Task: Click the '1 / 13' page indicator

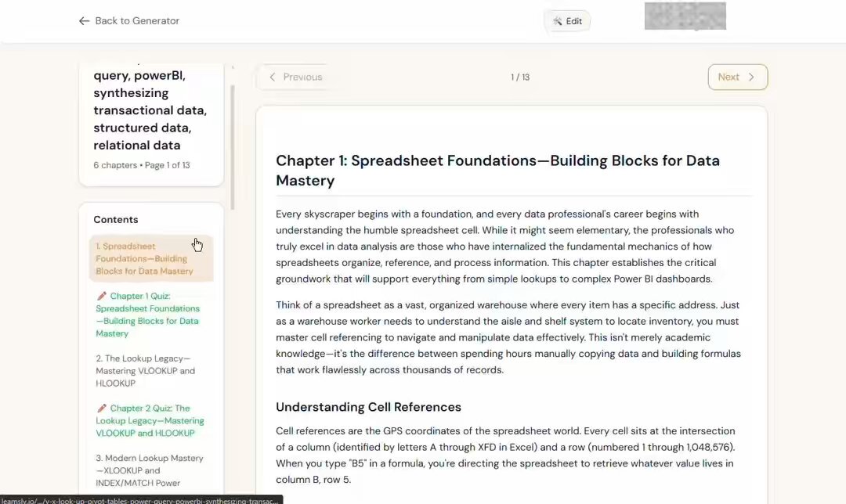Action: (x=520, y=77)
